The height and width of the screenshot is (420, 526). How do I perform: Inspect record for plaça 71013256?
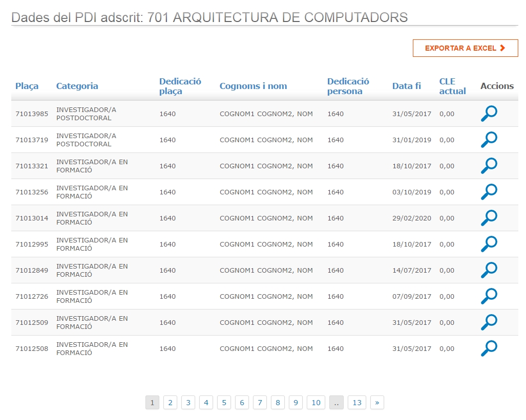(x=489, y=192)
